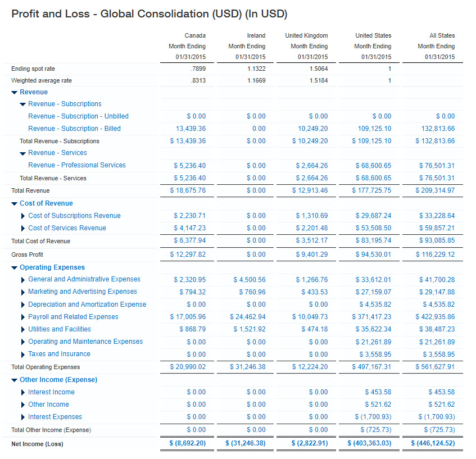The height and width of the screenshot is (459, 476).
Task: Collapse the Operating Expenses section arrow
Action: click(x=15, y=267)
